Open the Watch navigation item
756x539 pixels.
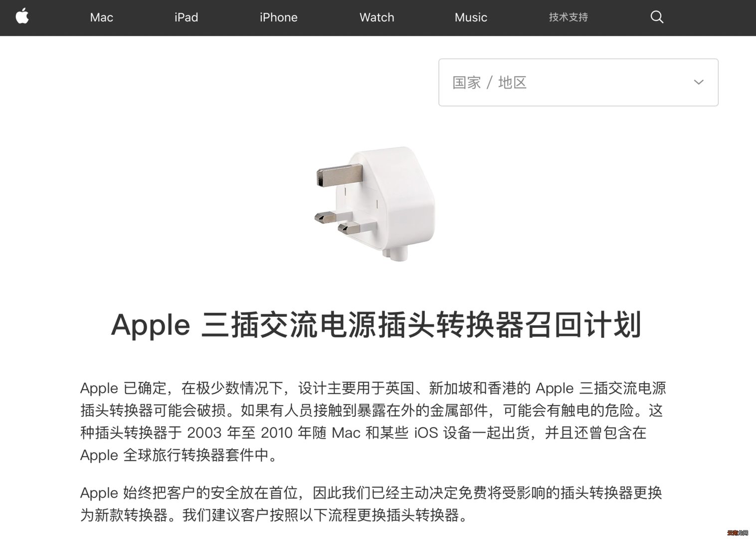(x=377, y=17)
